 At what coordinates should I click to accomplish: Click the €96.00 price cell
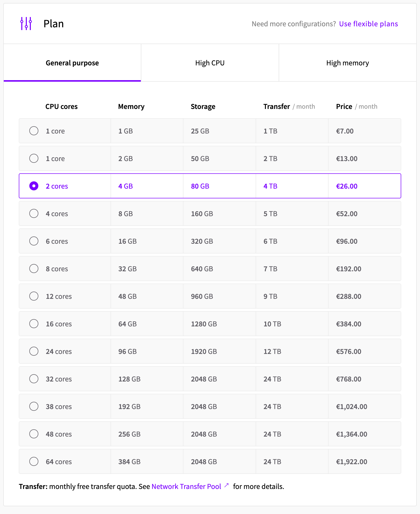[365, 241]
